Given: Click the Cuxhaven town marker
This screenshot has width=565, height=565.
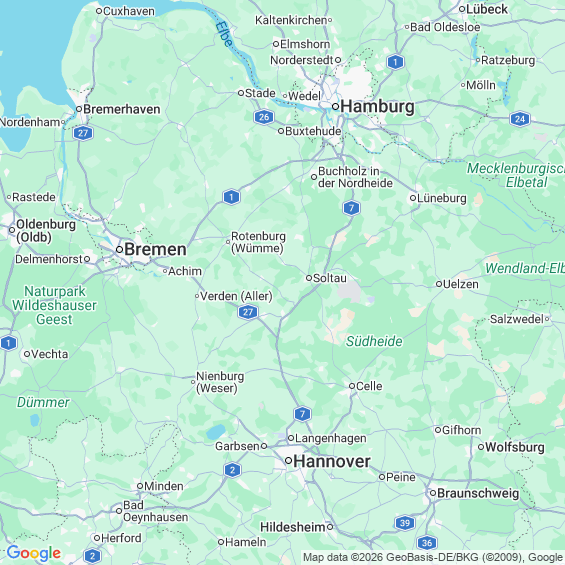Looking at the screenshot, I should tap(99, 11).
